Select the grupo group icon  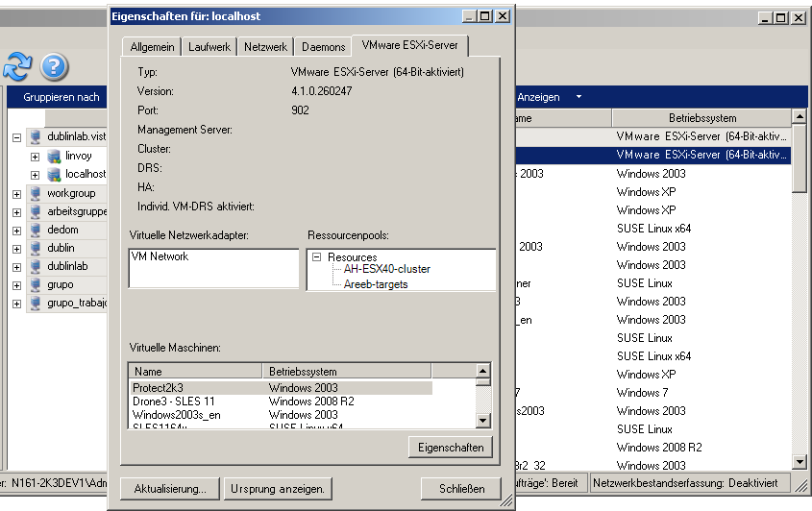click(x=36, y=284)
